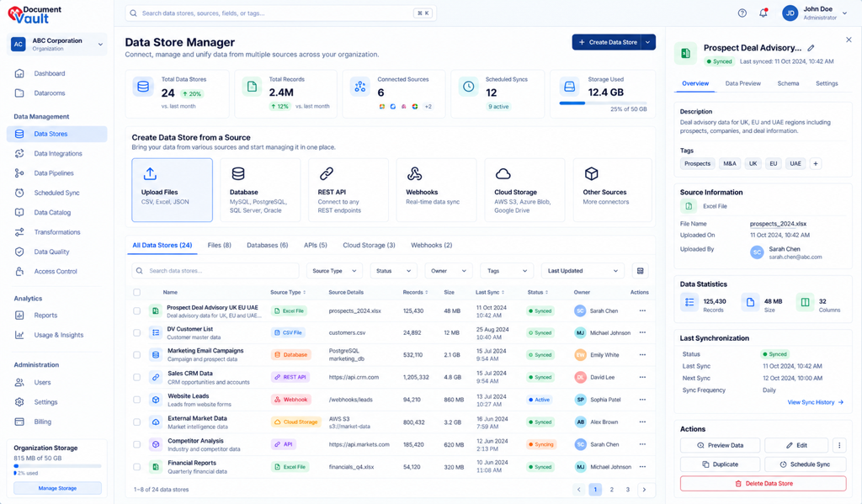The height and width of the screenshot is (504, 862).
Task: Check the Prospect Deal Advisory UK EU UAE row
Action: tap(137, 310)
